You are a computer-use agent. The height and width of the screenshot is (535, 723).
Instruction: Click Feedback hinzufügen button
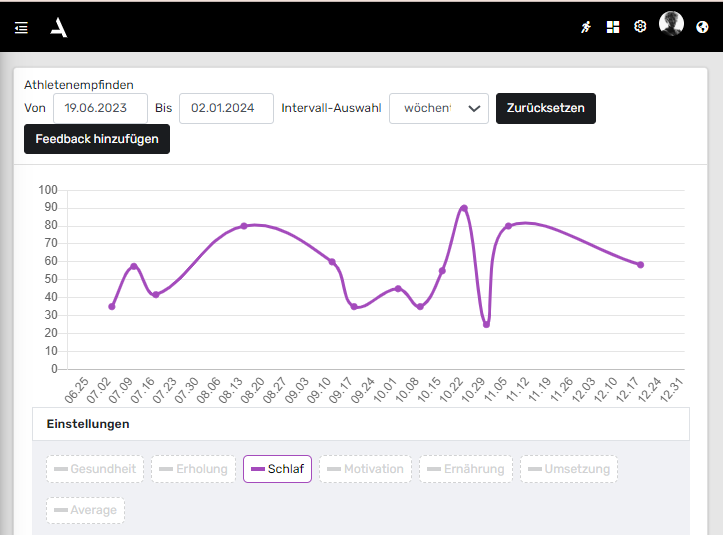point(97,140)
